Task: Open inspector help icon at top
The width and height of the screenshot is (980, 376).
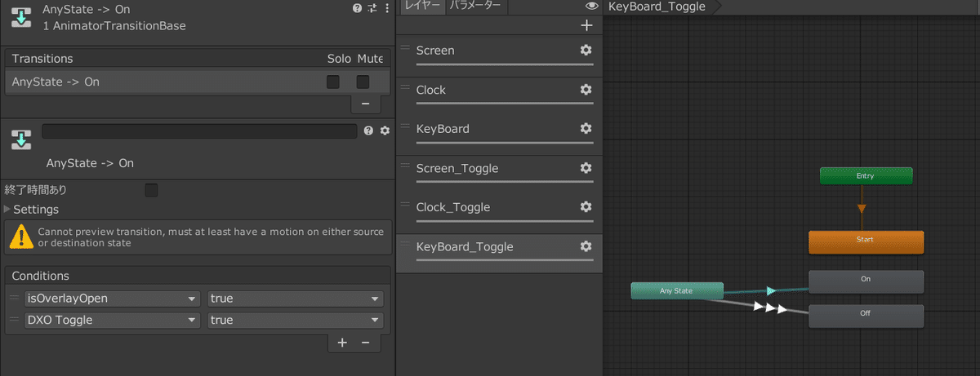Action: point(357,8)
